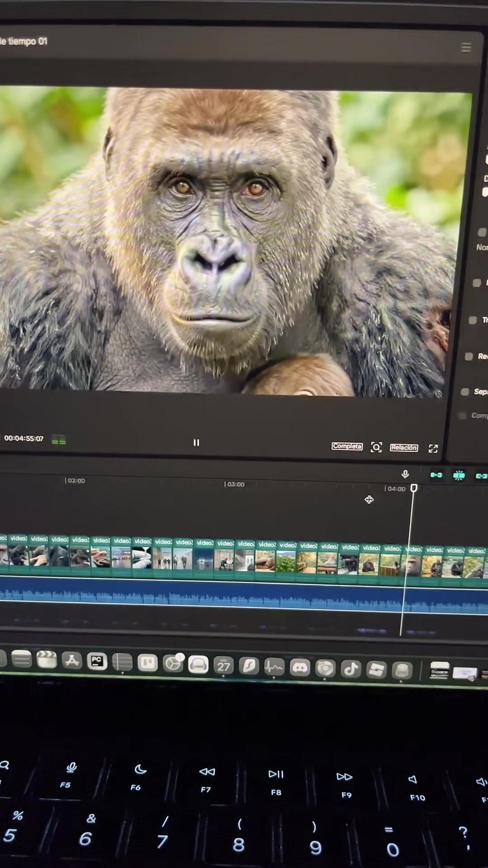Toggle the Sepa... checkbox in the right panel

[465, 392]
